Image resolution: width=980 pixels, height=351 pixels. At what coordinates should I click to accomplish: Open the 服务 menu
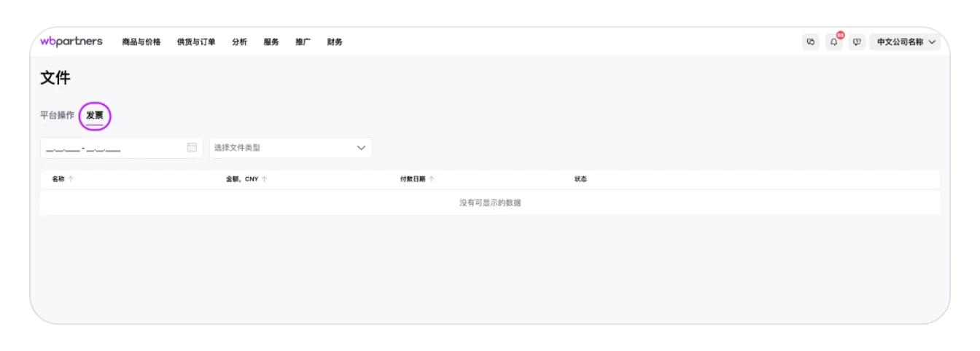[271, 42]
